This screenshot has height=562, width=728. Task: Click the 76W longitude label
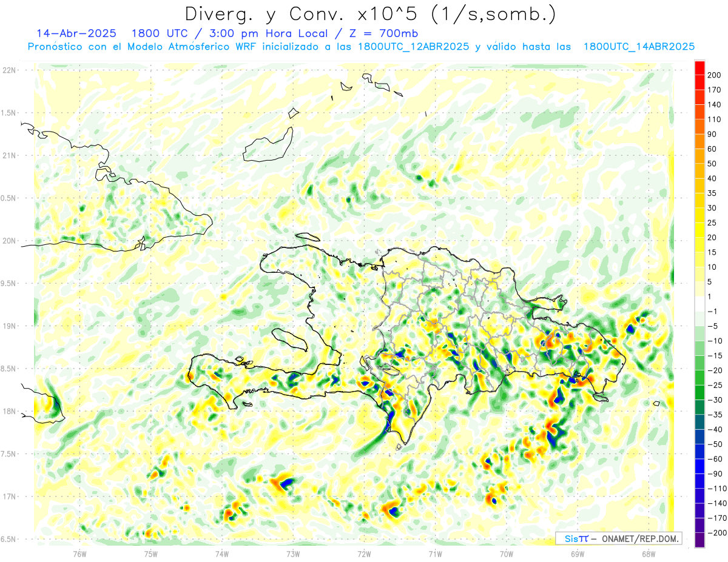point(79,554)
